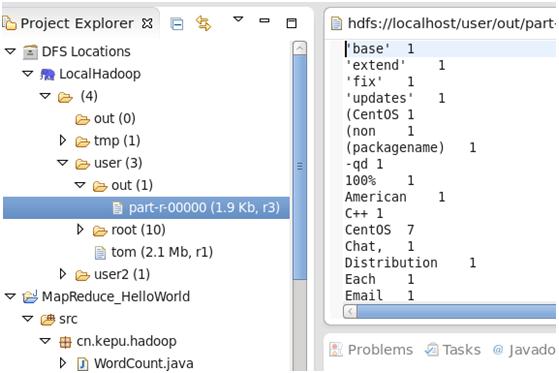This screenshot has width=559, height=373.
Task: Expand the tmp (1) folder
Action: [63, 140]
